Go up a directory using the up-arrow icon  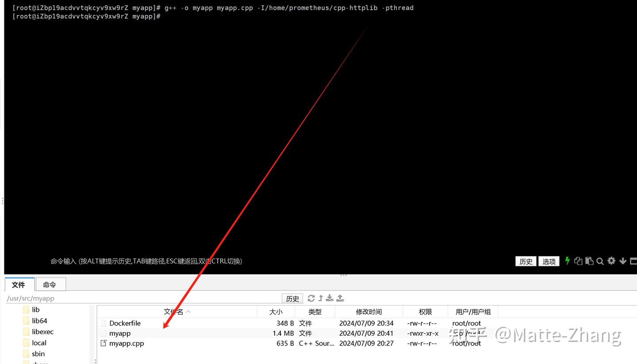coord(320,298)
